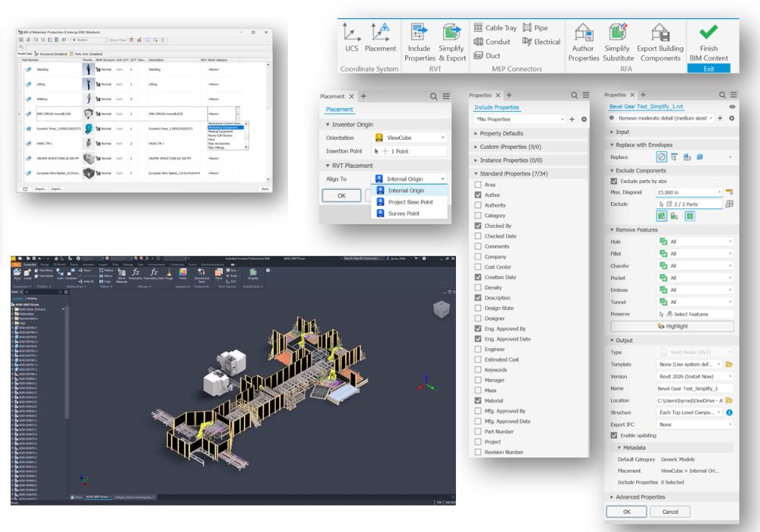Select the Cable Tray connector tool
This screenshot has width=760, height=532.
[x=495, y=28]
